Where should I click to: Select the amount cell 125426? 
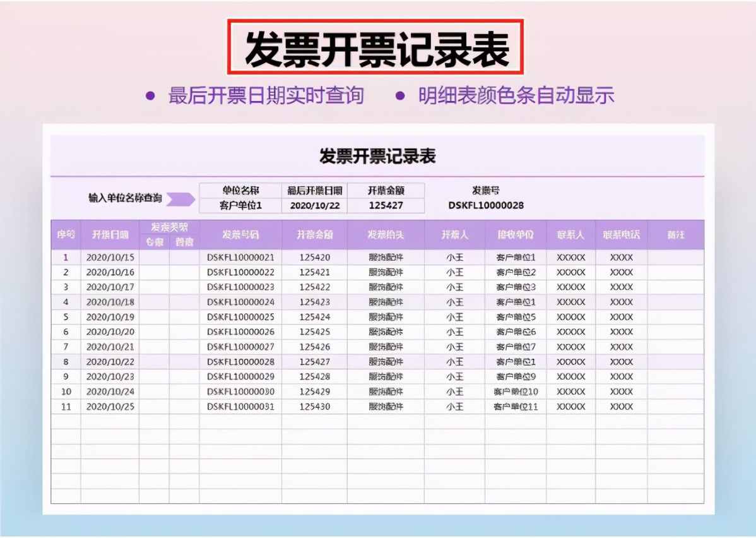coord(314,347)
